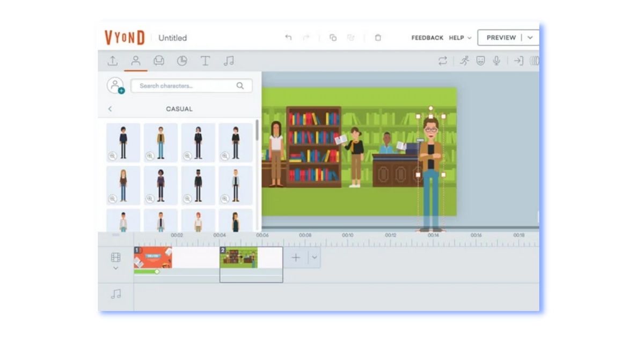Click the microphone Dialog icon

[x=496, y=61]
